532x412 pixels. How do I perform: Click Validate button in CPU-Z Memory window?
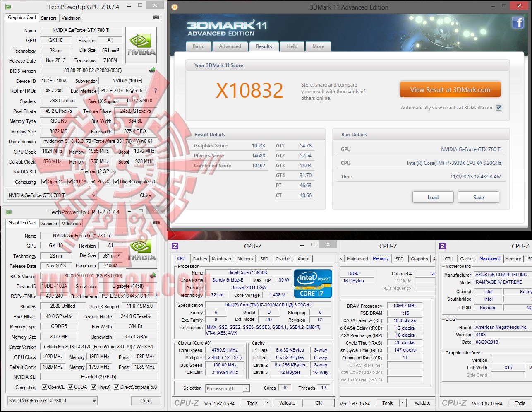422,403
